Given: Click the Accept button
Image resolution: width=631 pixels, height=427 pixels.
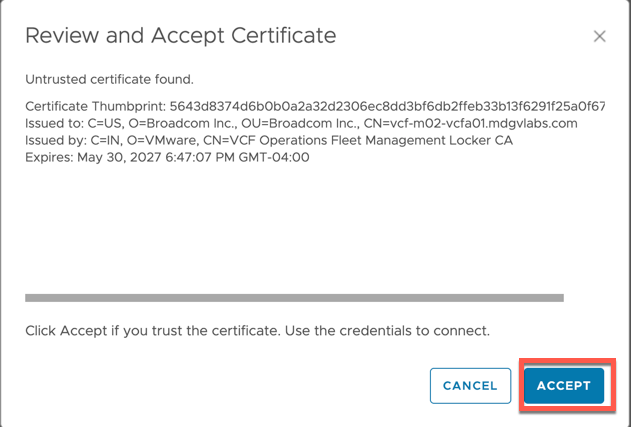Looking at the screenshot, I should 564,386.
